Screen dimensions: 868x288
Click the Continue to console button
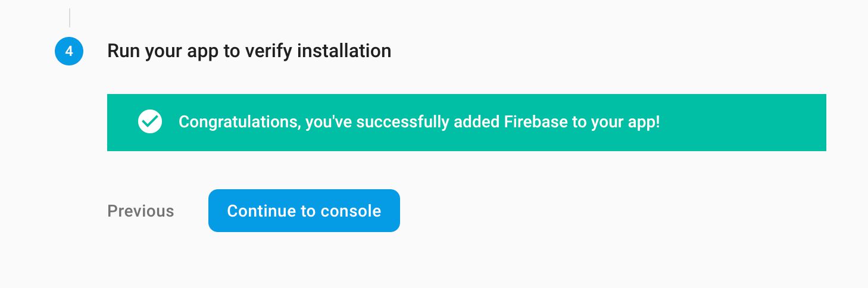304,211
